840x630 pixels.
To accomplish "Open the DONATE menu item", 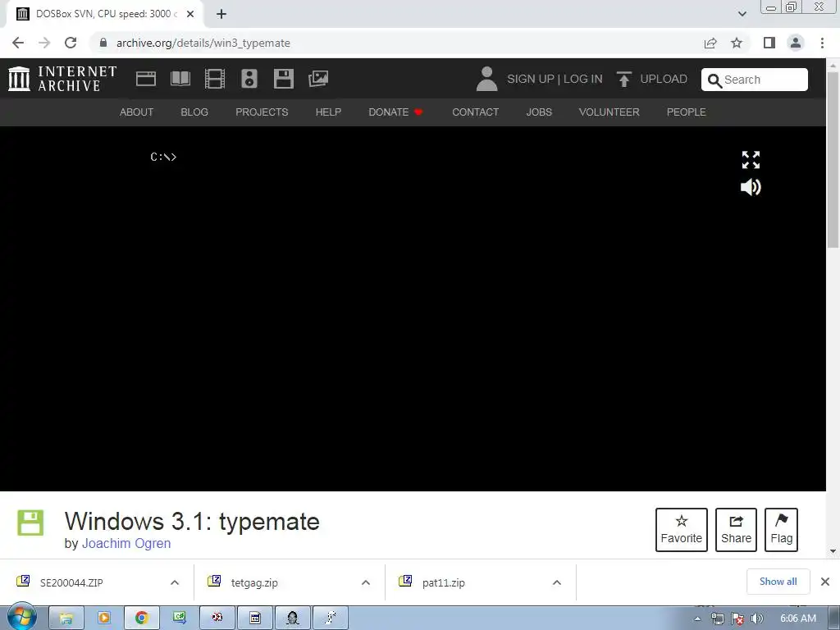I will [395, 112].
